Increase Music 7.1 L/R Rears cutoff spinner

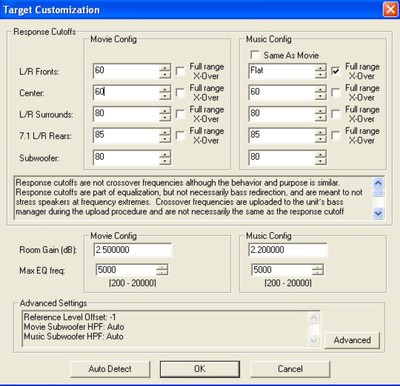[x=320, y=132]
